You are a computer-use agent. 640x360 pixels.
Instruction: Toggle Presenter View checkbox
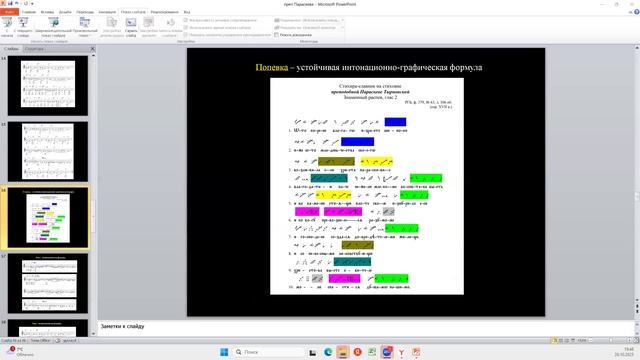click(276, 35)
